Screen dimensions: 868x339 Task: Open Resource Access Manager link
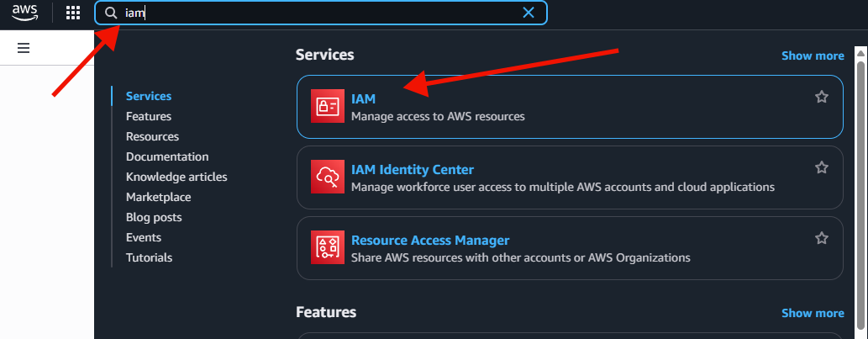click(x=430, y=240)
